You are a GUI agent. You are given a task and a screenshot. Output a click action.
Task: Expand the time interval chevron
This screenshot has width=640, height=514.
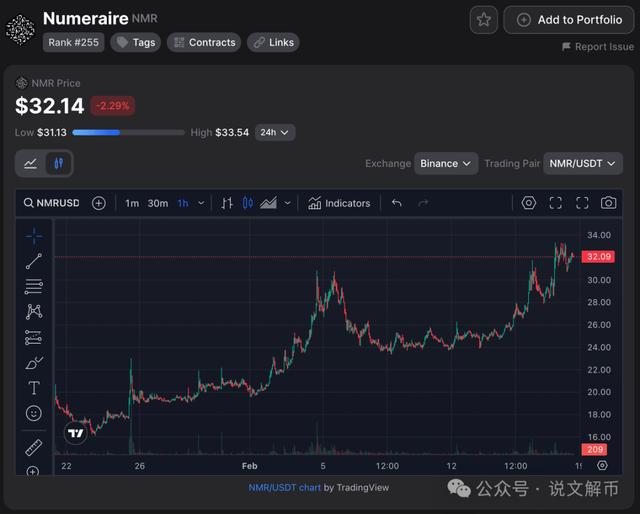point(201,203)
